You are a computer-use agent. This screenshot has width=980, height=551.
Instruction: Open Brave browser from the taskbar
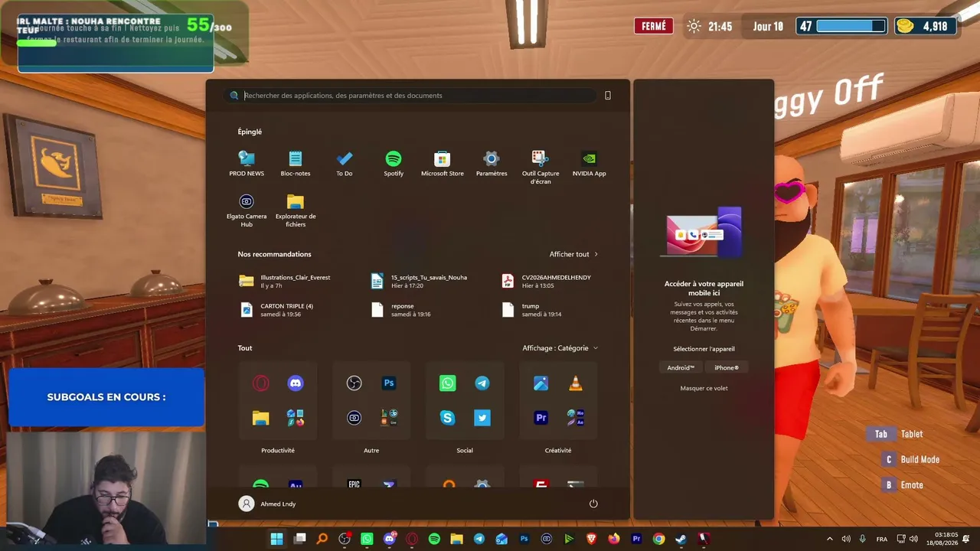click(x=591, y=539)
